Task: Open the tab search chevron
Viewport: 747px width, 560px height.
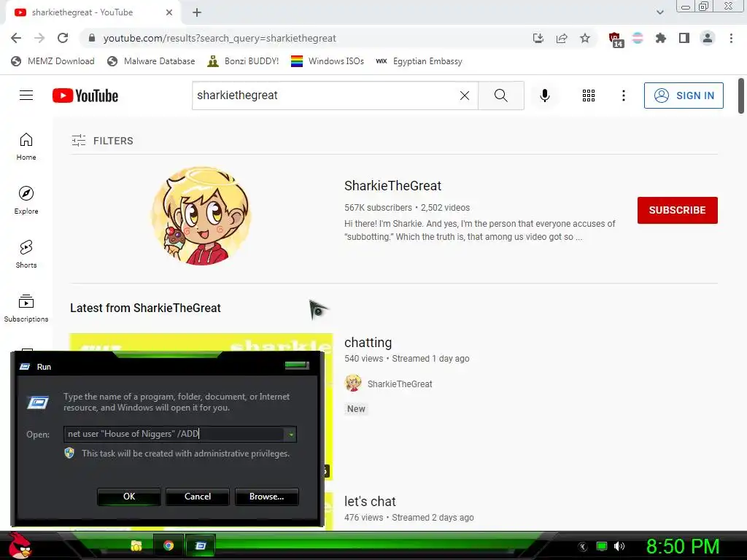Action: [659, 12]
